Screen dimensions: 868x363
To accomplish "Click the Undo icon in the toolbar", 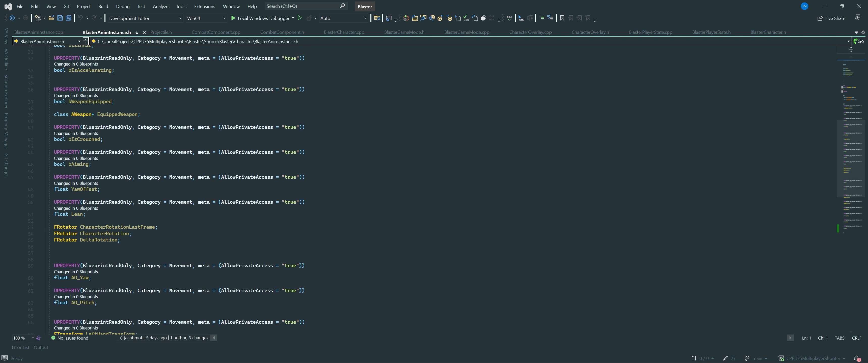I will (x=80, y=18).
